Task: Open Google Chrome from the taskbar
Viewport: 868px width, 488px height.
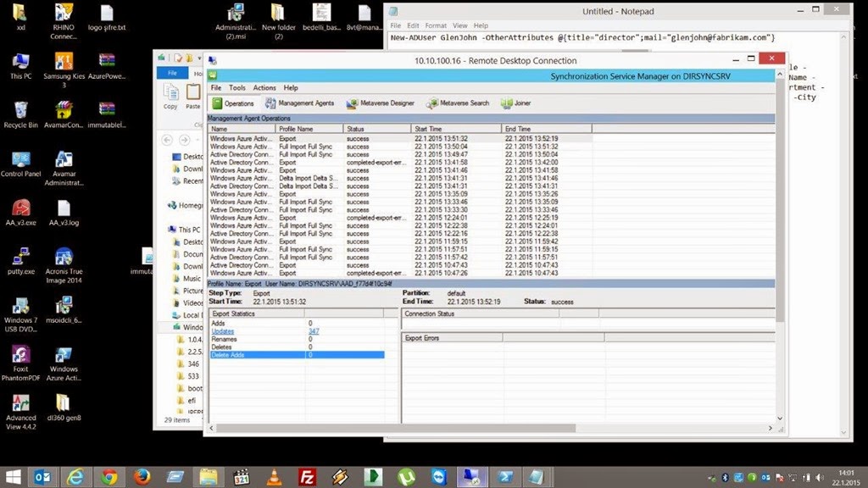Action: tap(108, 477)
